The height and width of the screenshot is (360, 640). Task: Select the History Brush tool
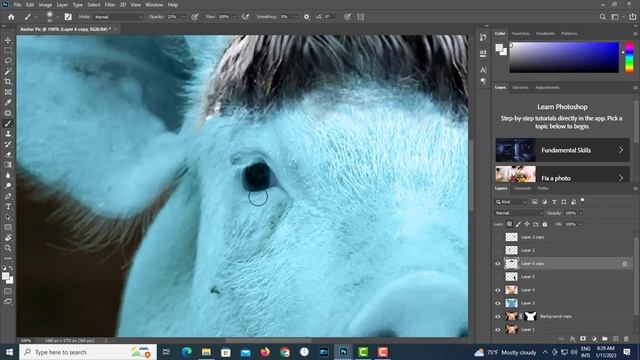pyautogui.click(x=8, y=144)
